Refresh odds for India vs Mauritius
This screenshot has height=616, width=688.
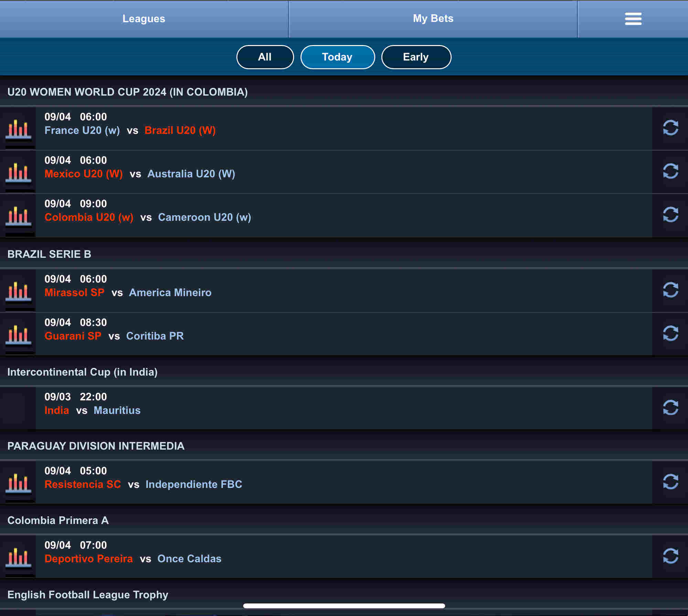(x=670, y=408)
